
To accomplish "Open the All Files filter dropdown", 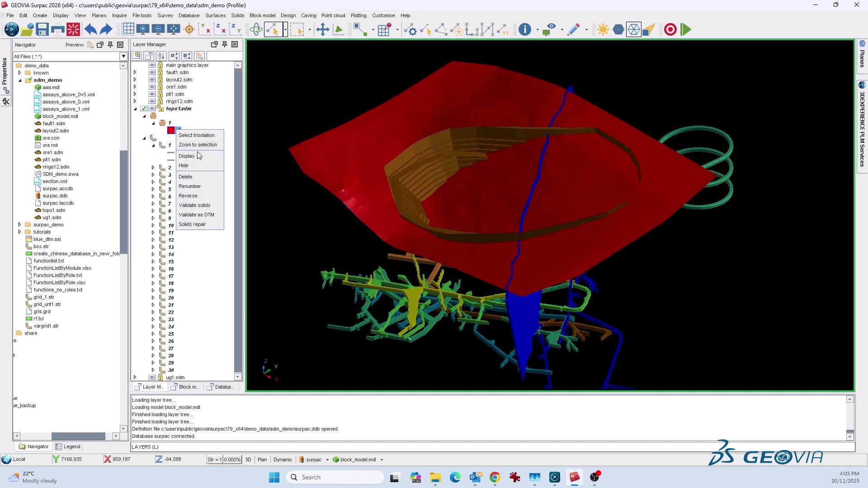I will pos(123,56).
